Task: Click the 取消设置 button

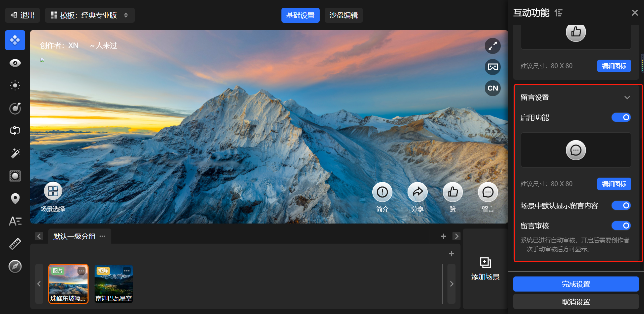Action: pyautogui.click(x=576, y=302)
